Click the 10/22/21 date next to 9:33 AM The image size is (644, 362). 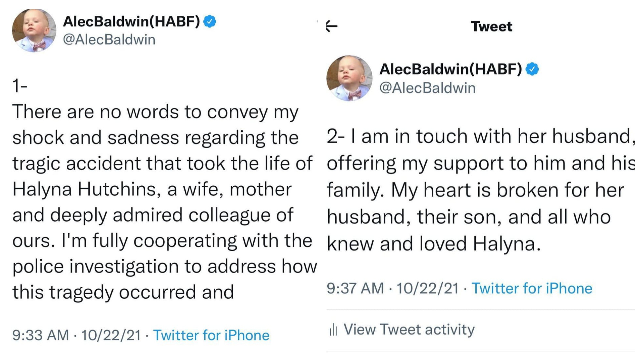(111, 335)
